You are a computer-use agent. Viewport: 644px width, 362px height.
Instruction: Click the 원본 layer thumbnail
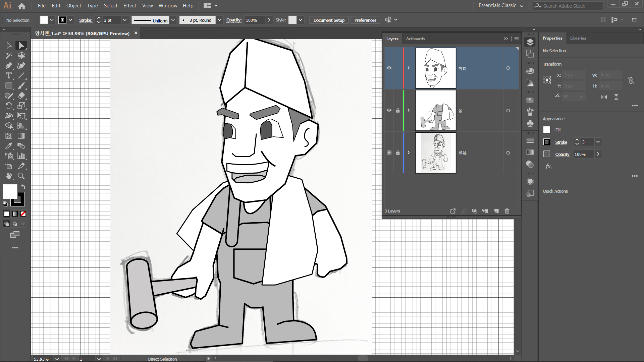point(435,153)
